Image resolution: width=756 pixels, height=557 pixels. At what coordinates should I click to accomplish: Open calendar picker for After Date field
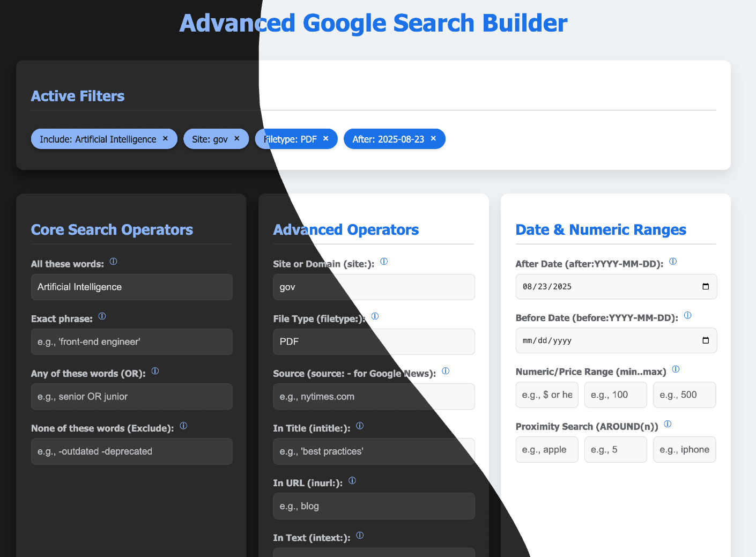(x=706, y=286)
